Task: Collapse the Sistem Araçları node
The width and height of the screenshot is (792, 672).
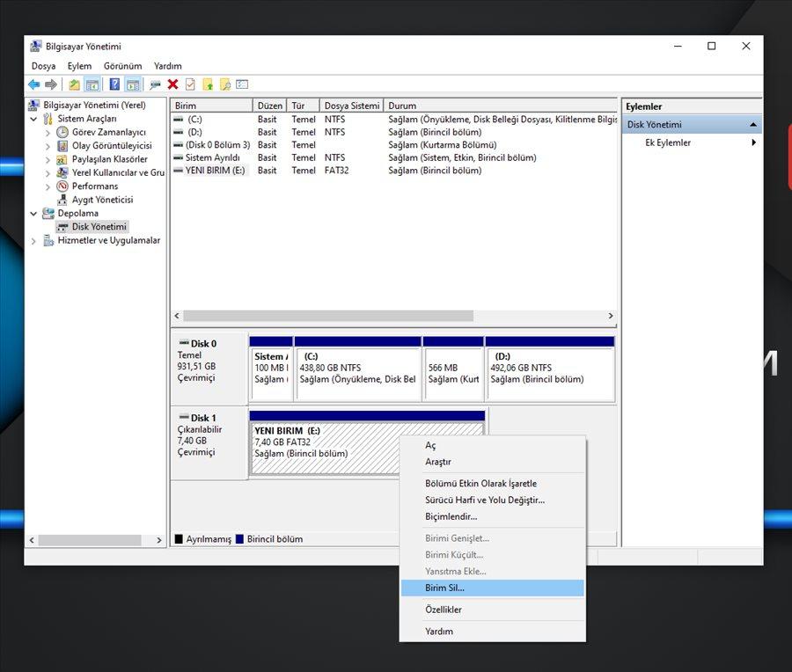Action: click(34, 119)
